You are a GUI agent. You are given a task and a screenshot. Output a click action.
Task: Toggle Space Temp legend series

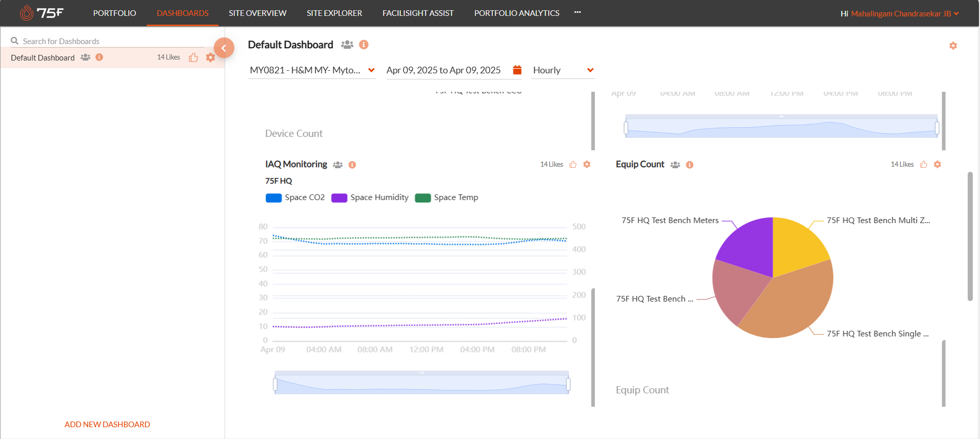click(447, 197)
